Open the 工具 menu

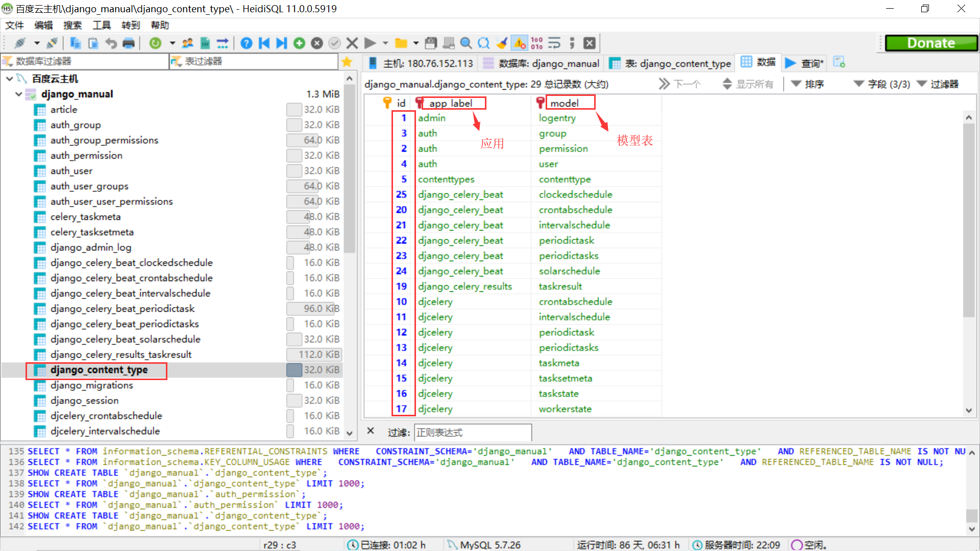102,25
